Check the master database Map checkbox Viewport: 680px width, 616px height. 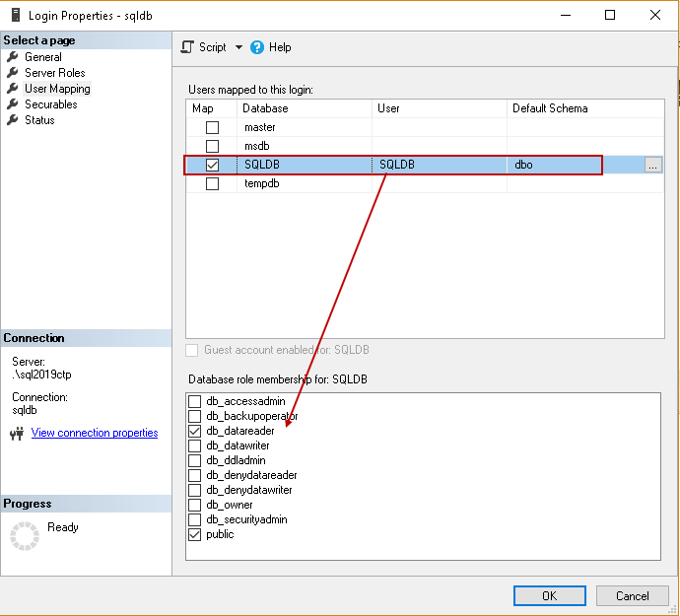(x=212, y=127)
